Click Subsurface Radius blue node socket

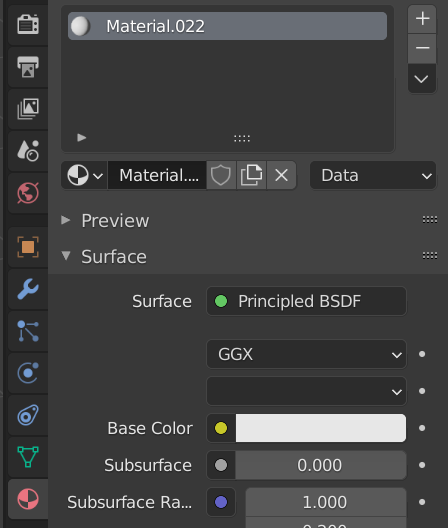(221, 502)
